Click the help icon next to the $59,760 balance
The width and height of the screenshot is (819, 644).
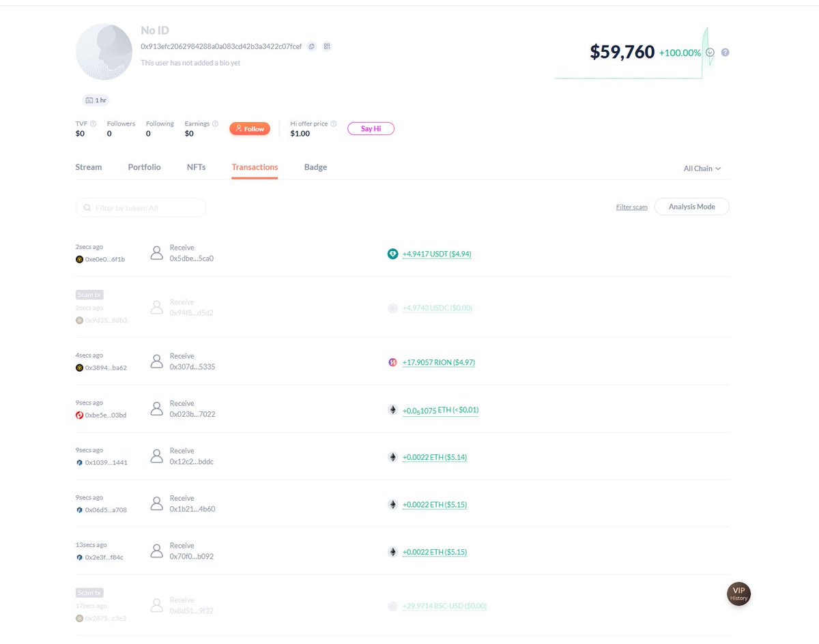[x=725, y=53]
